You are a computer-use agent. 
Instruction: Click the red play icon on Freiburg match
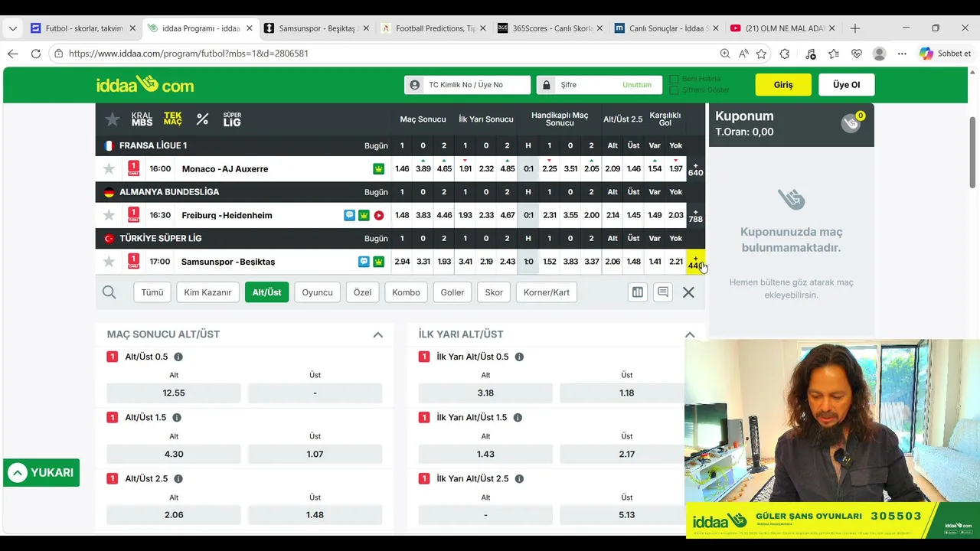point(378,216)
